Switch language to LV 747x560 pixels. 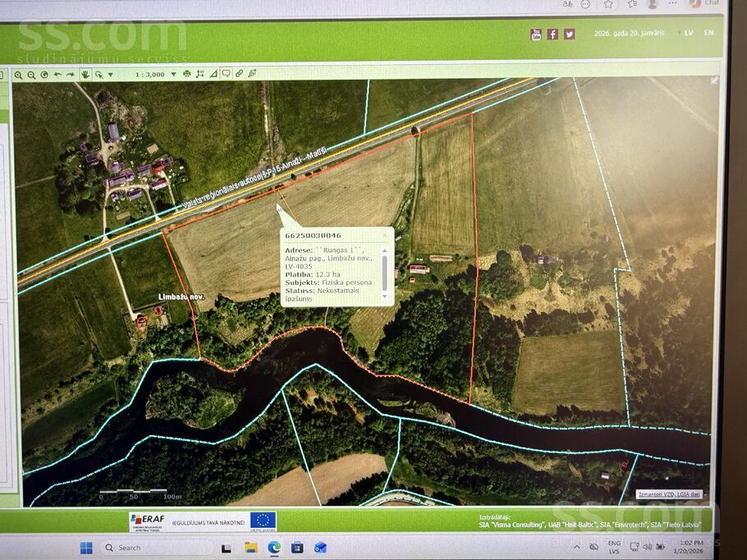pos(688,33)
